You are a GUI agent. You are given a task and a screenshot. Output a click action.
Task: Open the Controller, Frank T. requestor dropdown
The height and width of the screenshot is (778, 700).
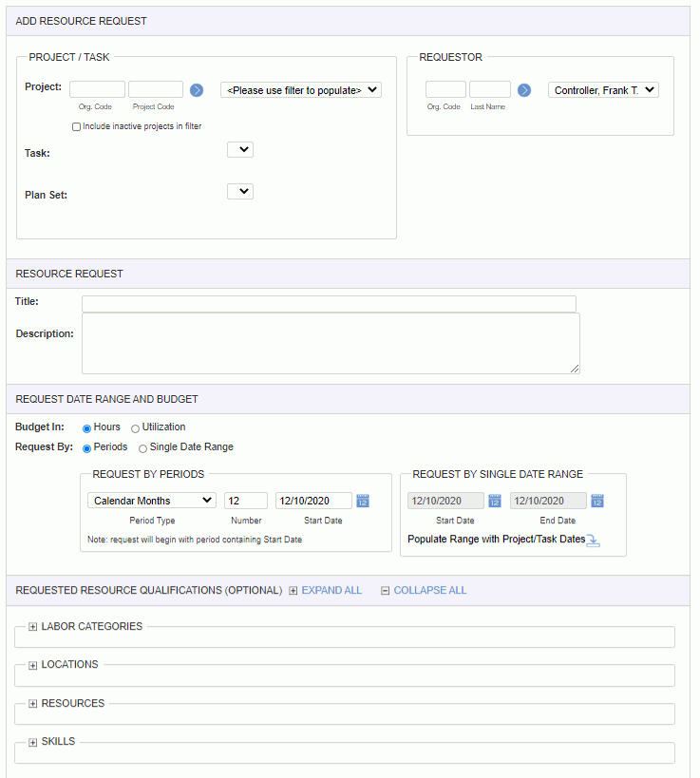[603, 90]
